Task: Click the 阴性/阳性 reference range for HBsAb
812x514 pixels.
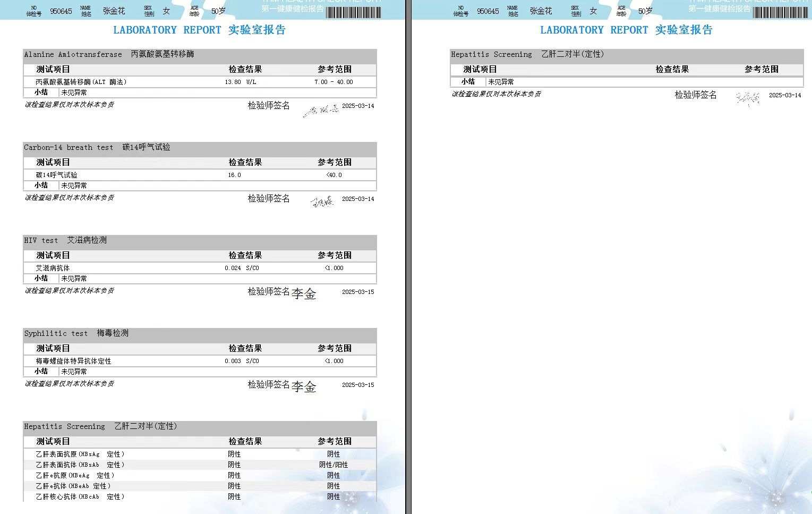Action: pyautogui.click(x=334, y=465)
